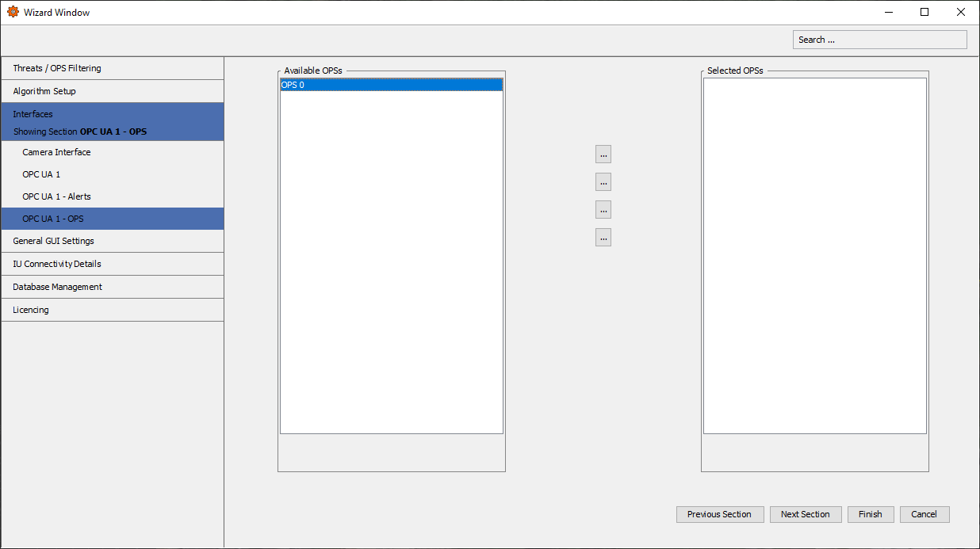
Task: Open OPC UA 1 - Alerts subsection
Action: 56,196
